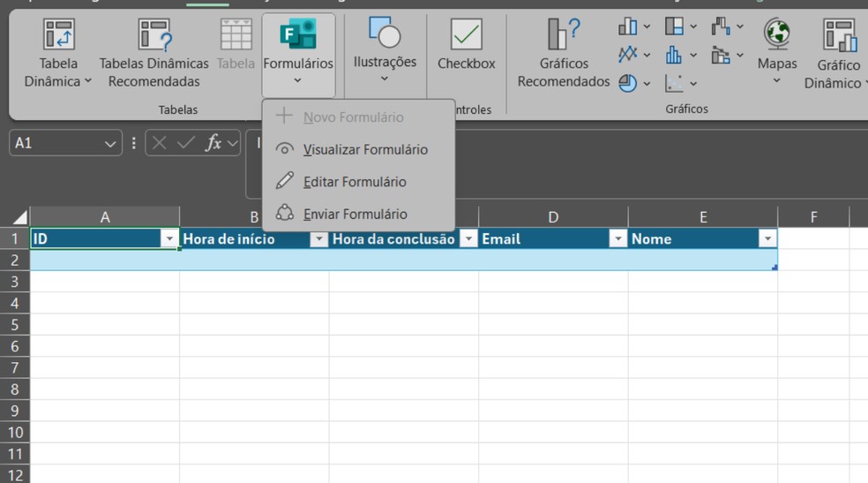Image resolution: width=868 pixels, height=483 pixels.
Task: Click the Select All corner triangle
Action: [20, 217]
